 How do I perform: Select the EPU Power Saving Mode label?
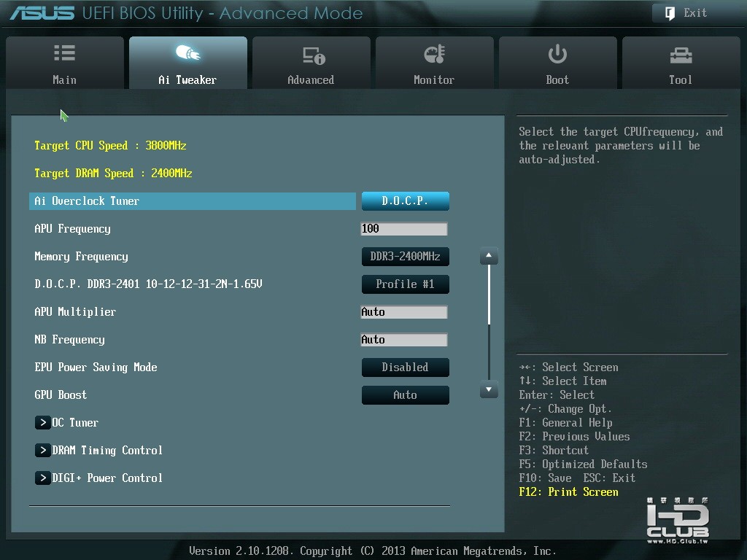tap(96, 367)
